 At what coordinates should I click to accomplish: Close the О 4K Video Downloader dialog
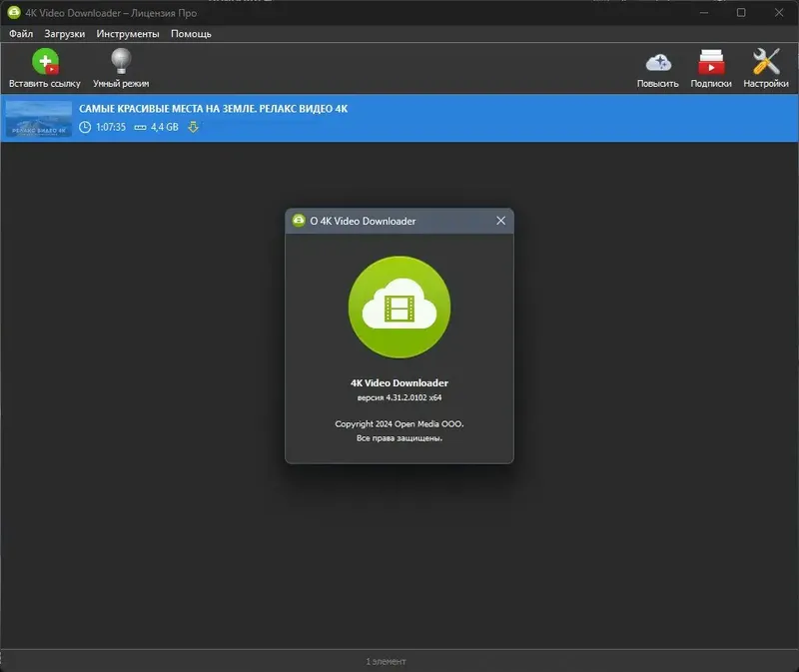pyautogui.click(x=501, y=221)
